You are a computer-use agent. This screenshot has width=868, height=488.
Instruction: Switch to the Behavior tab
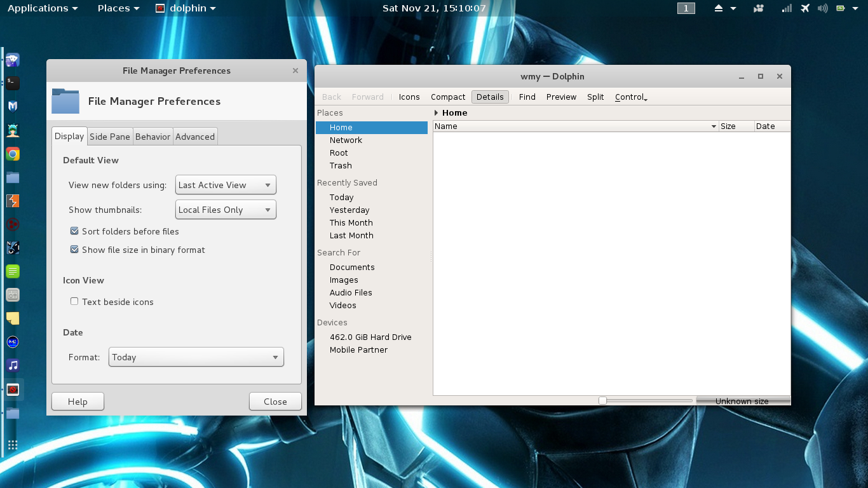tap(153, 137)
